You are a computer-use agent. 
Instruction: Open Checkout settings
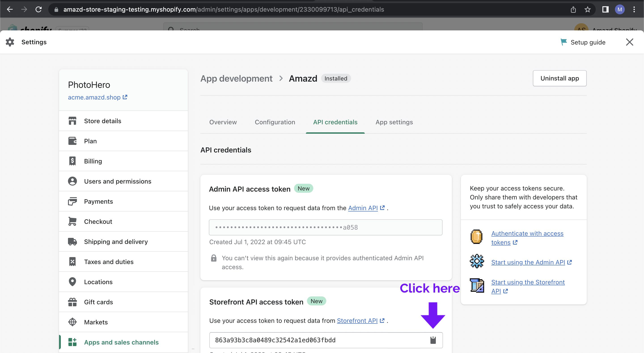pos(123,221)
